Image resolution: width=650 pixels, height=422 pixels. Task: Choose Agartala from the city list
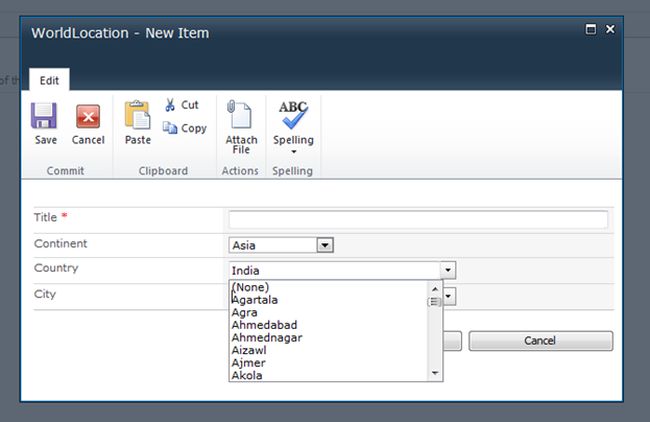(x=255, y=300)
